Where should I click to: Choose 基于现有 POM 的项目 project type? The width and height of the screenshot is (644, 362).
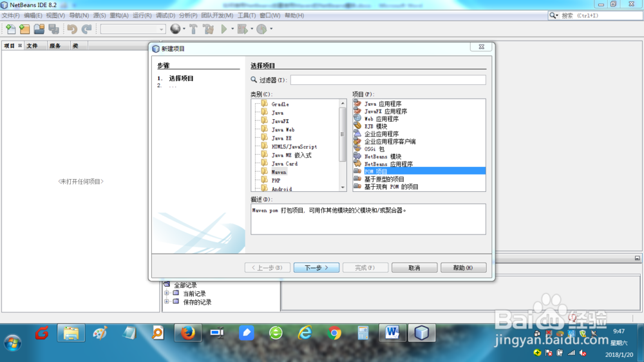pos(391,187)
